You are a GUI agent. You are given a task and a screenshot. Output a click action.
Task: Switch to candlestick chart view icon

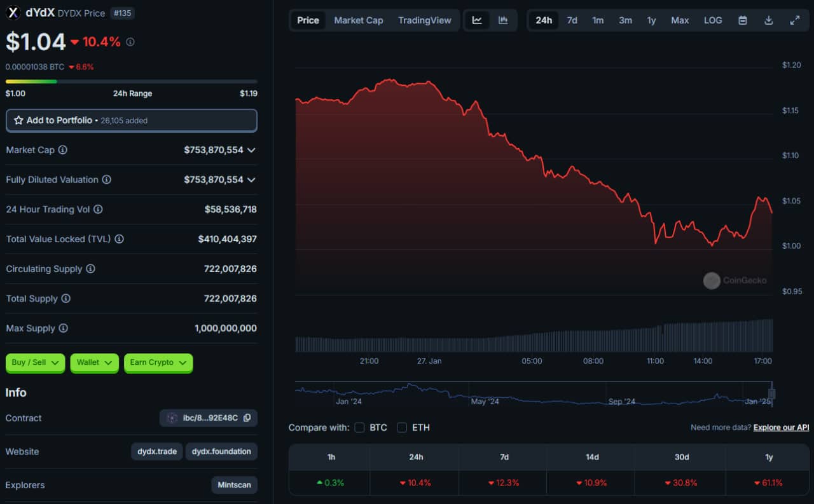503,20
